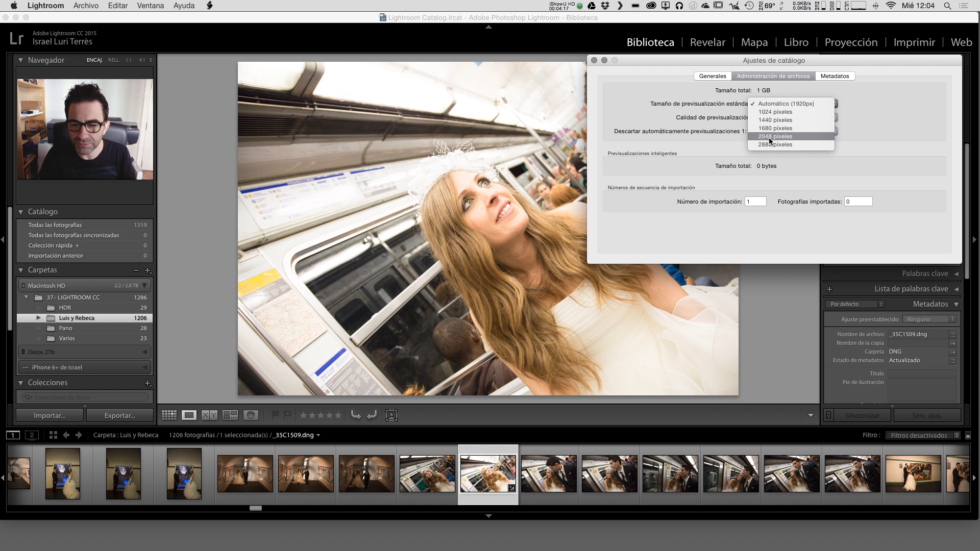Screen dimensions: 980x551
Task: Click the draw face region icon
Action: [391, 415]
